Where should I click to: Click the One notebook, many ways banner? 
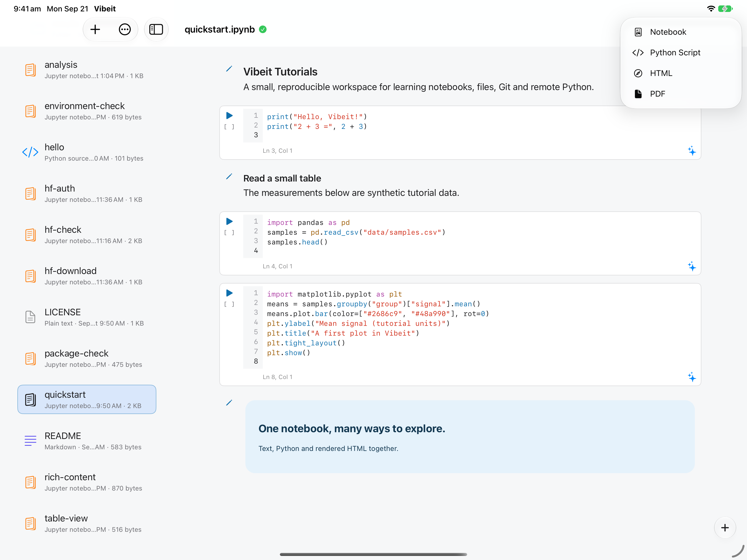coord(470,437)
